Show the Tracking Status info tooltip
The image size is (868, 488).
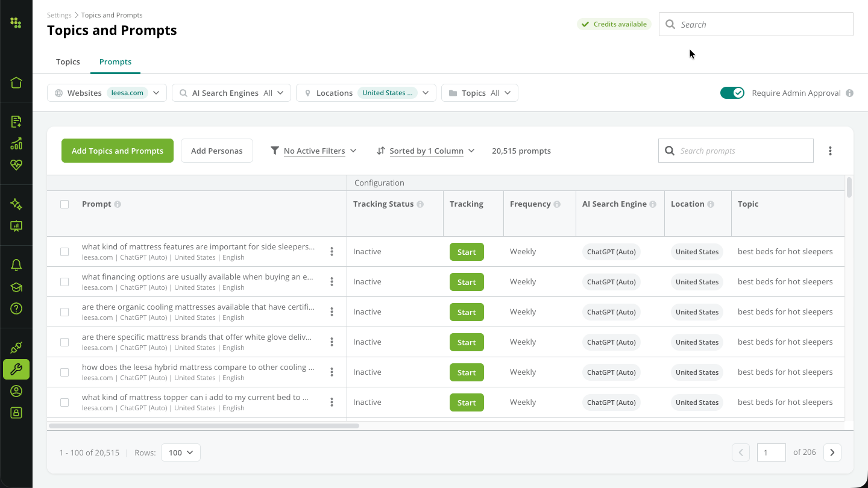tap(420, 204)
